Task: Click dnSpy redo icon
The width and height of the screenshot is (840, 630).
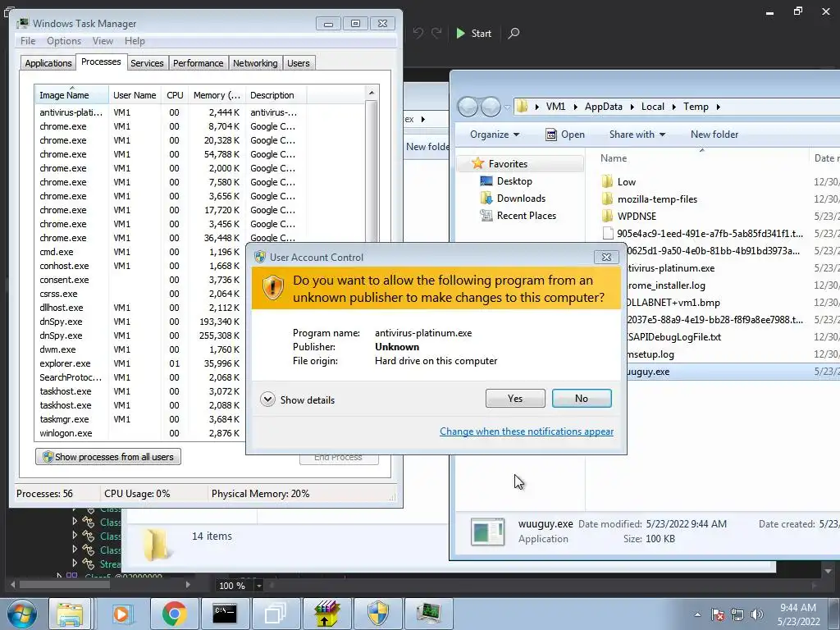Action: coord(436,33)
